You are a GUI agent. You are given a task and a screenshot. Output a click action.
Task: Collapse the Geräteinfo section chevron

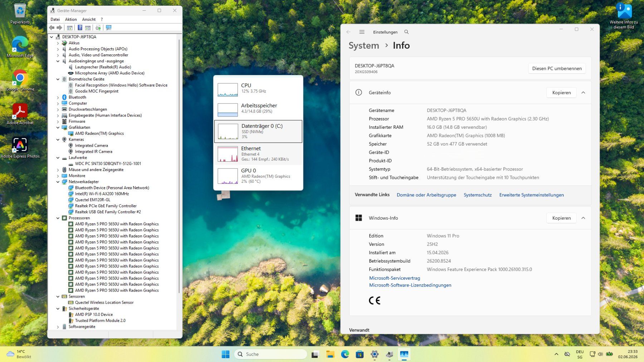[583, 93]
